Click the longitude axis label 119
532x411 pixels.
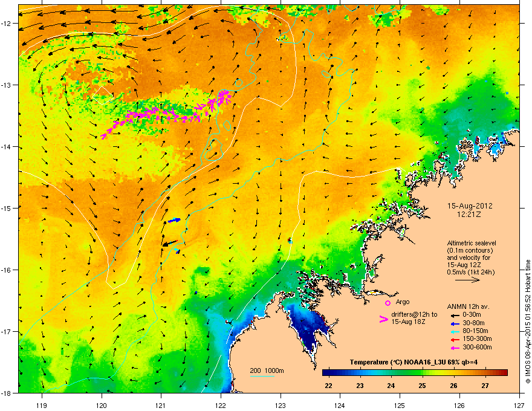pos(42,405)
